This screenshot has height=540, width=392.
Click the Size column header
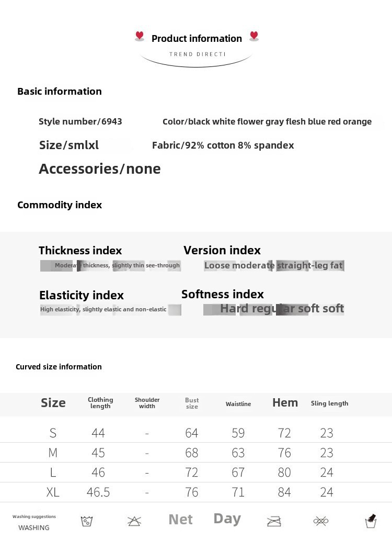tap(53, 402)
